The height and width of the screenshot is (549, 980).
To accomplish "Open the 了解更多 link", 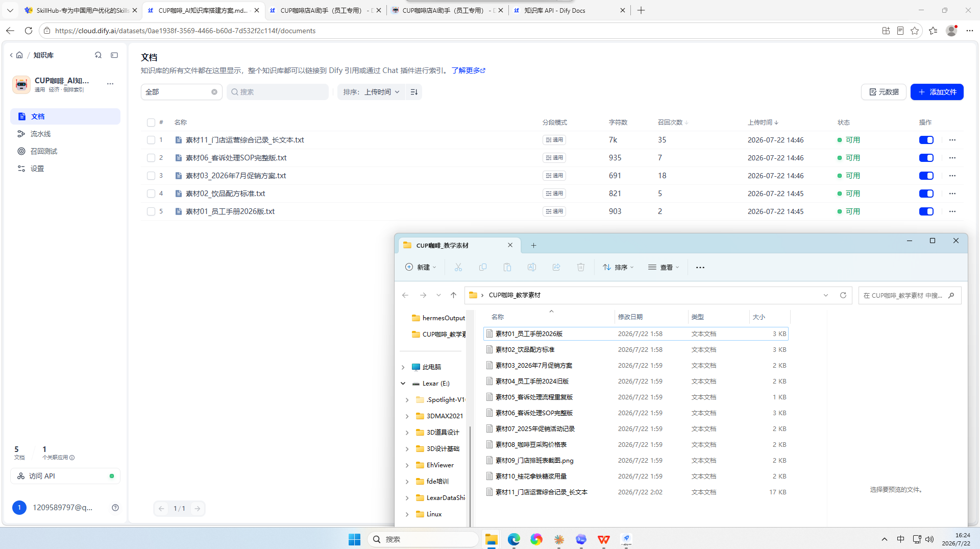I will click(x=469, y=70).
